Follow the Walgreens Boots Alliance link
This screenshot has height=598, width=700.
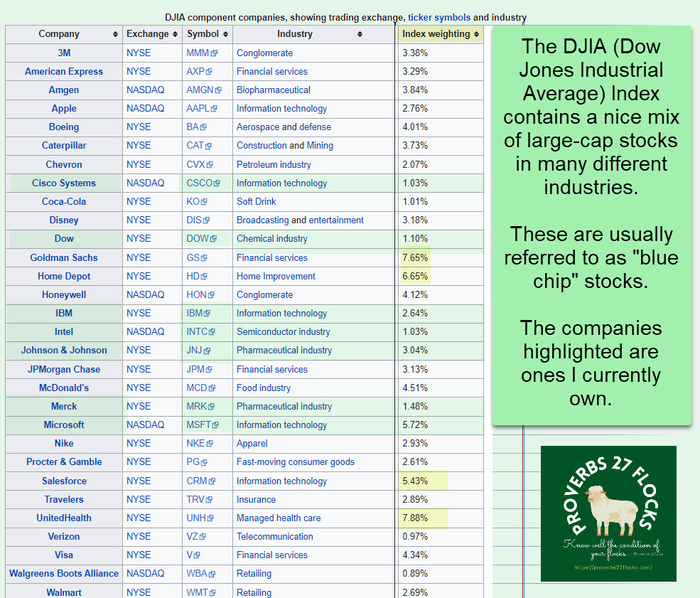coord(64,573)
